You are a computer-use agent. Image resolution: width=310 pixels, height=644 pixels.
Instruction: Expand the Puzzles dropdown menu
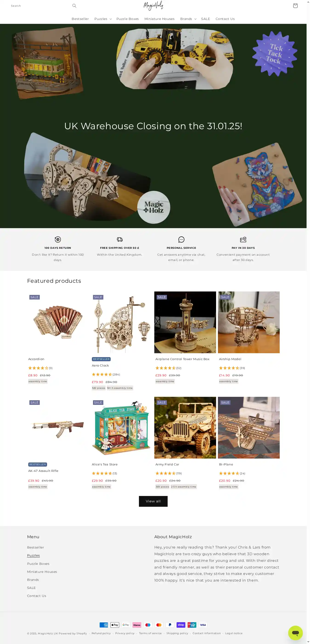click(x=103, y=19)
